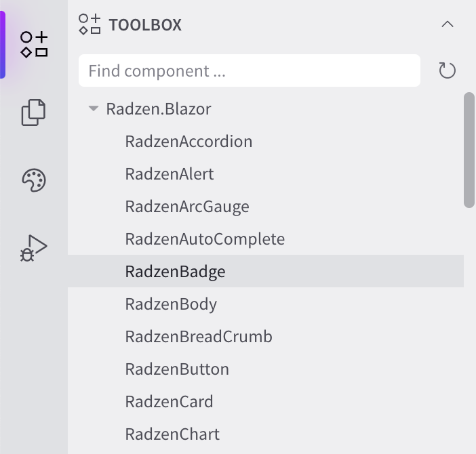
Task: Click the Find component search field
Action: [250, 70]
